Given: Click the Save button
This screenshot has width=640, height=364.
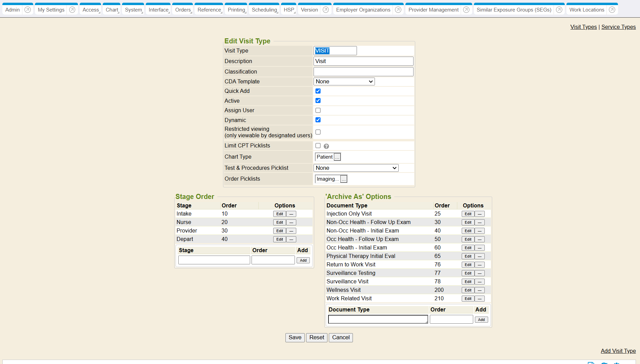Looking at the screenshot, I should 295,338.
